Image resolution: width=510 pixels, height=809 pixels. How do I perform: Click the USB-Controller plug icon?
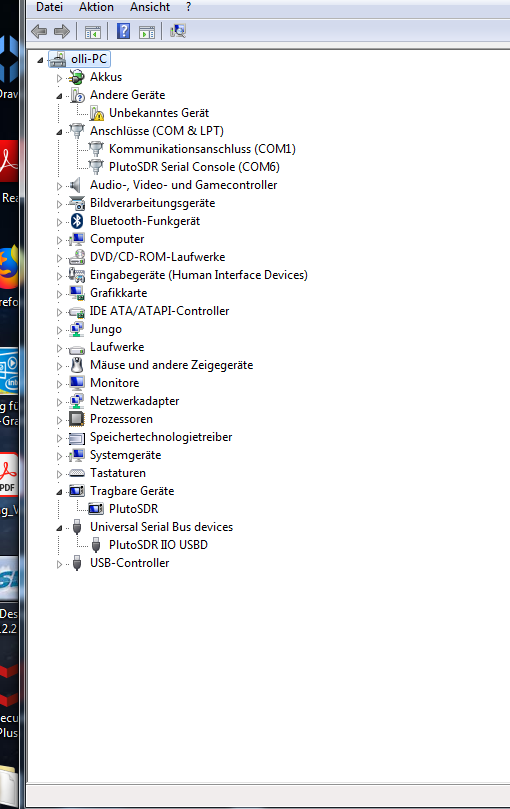click(x=77, y=563)
